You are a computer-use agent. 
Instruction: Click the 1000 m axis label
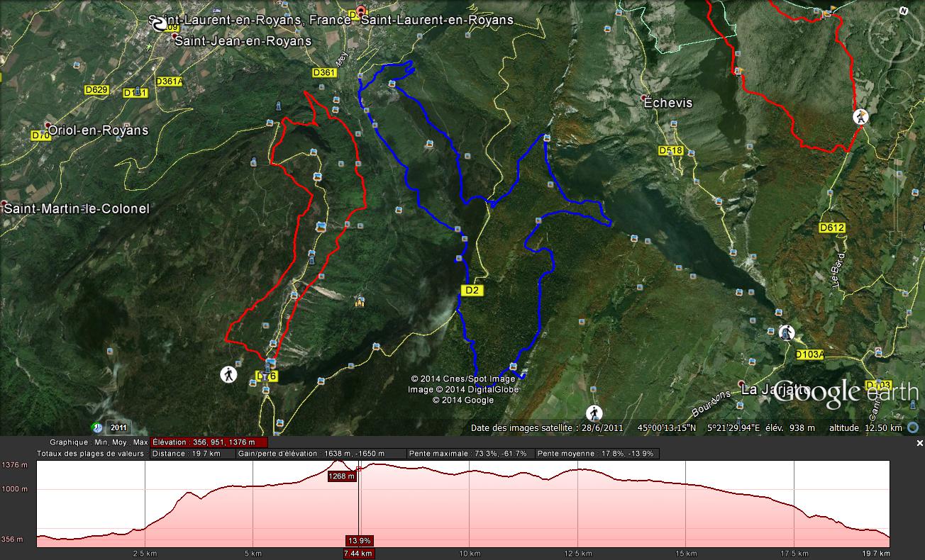point(16,489)
